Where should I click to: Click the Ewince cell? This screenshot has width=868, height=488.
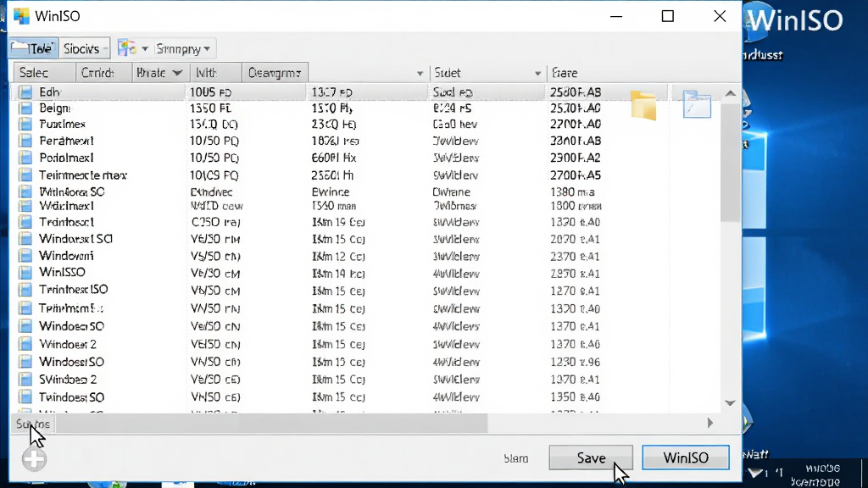click(331, 192)
